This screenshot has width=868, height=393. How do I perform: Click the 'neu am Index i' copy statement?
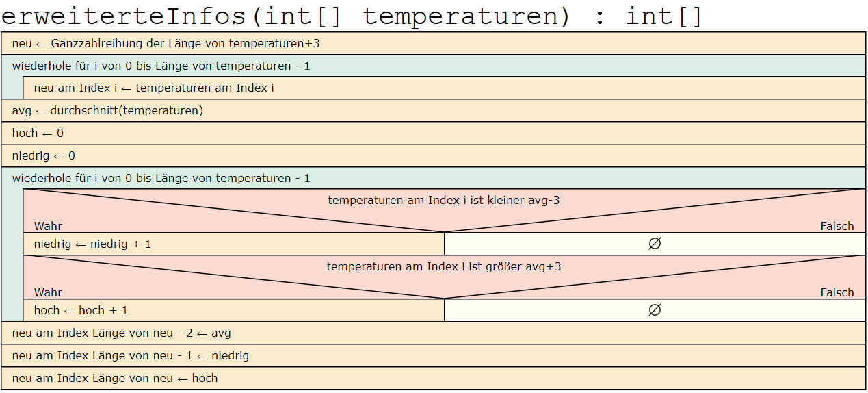[x=154, y=88]
